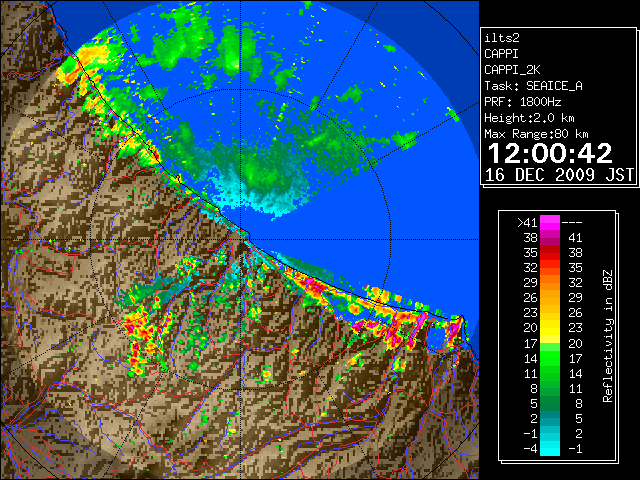Pick the cyan -4 to -1 dBZ legend color
Screen dimensions: 640x480
pos(550,448)
